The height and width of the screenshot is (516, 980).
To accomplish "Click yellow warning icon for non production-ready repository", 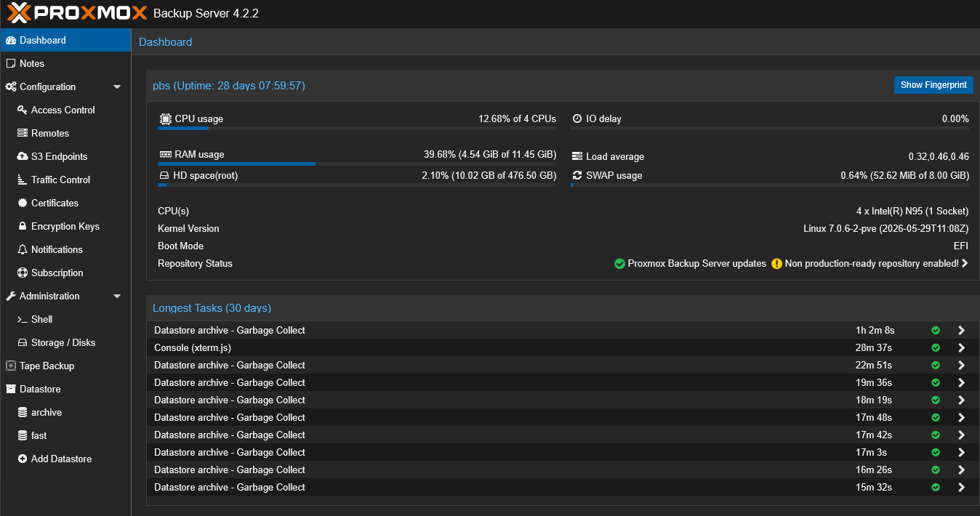I will coord(777,264).
